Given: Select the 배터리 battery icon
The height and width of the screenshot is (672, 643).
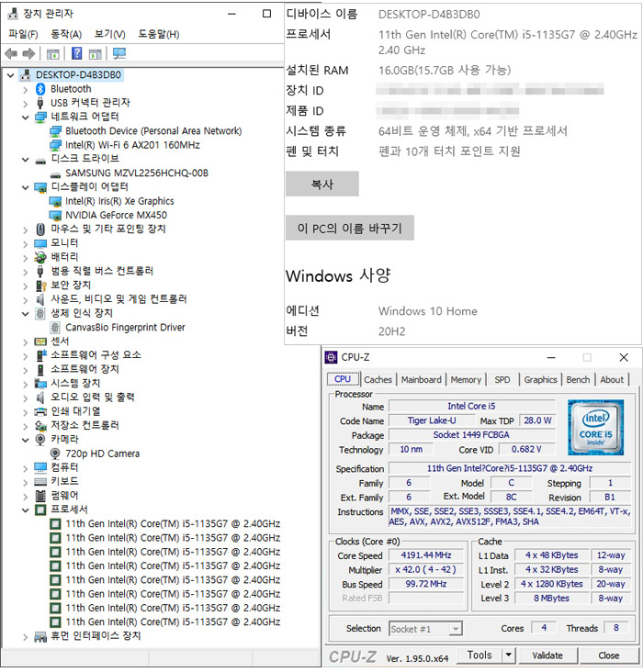Looking at the screenshot, I should (40, 257).
